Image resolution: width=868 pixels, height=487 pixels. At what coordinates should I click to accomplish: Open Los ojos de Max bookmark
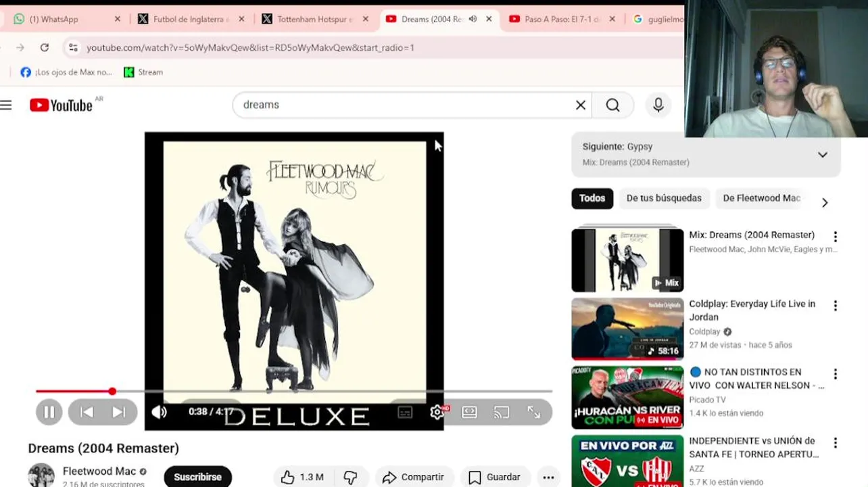point(66,72)
